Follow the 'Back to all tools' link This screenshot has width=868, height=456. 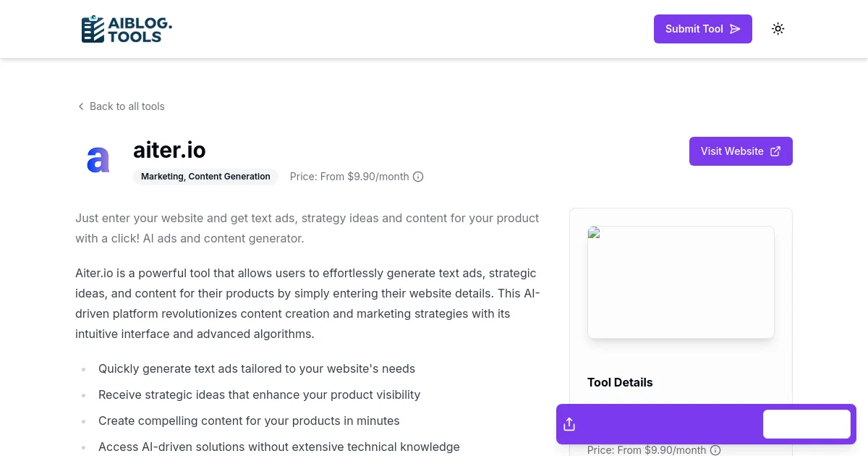coord(127,106)
